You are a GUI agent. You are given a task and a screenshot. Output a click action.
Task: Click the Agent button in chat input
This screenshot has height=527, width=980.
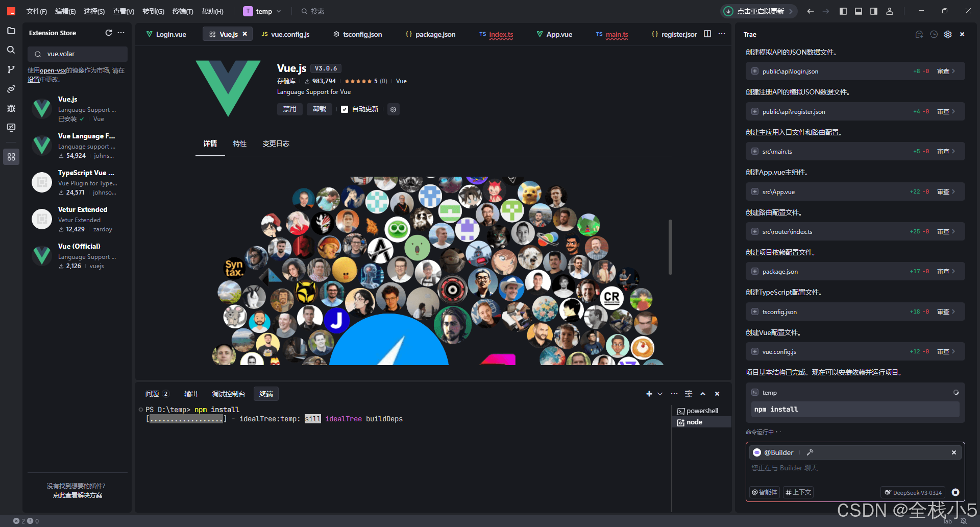pyautogui.click(x=765, y=492)
